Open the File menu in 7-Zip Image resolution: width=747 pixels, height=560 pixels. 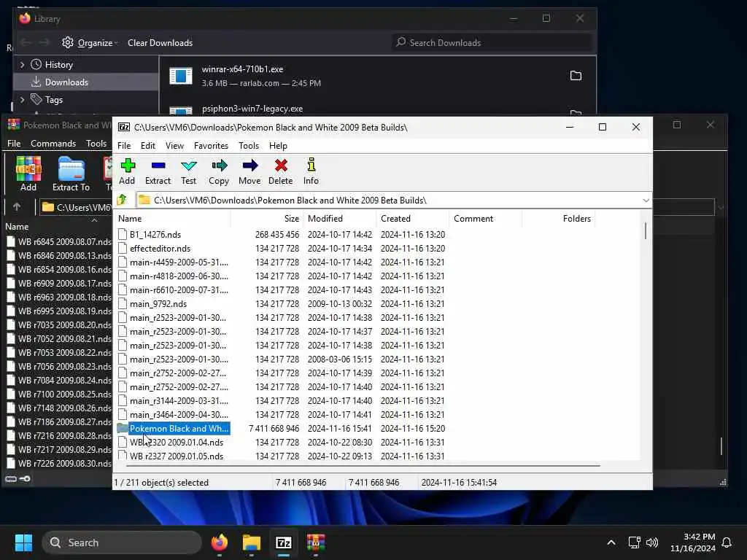point(124,146)
